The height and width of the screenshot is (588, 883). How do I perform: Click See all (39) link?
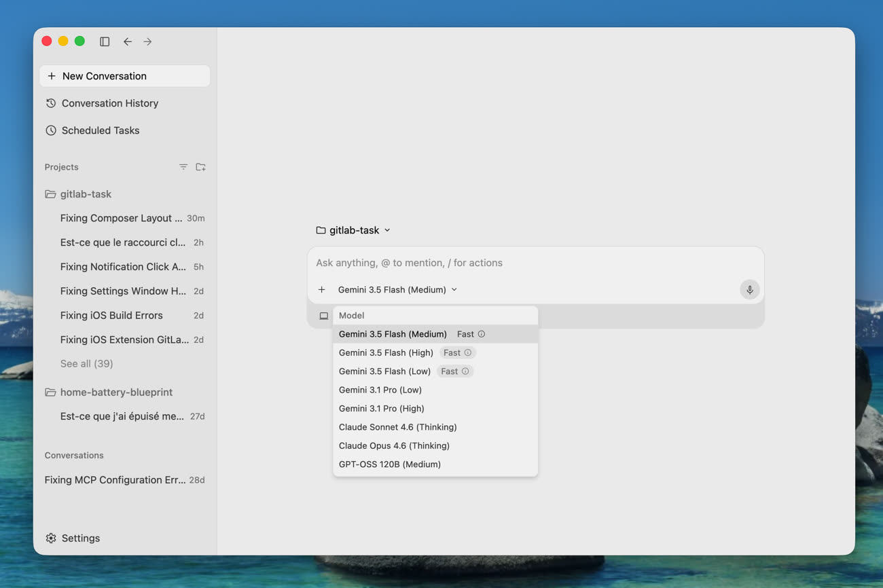click(86, 364)
